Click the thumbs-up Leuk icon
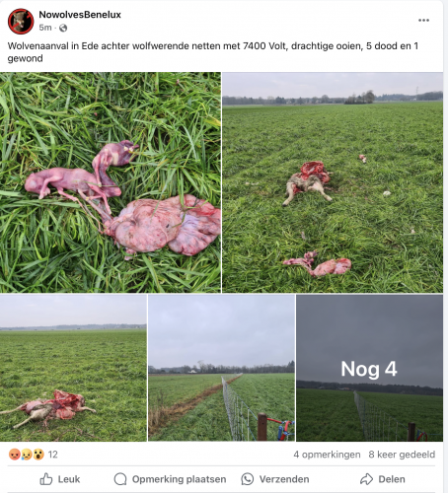The image size is (448, 493). pyautogui.click(x=46, y=479)
